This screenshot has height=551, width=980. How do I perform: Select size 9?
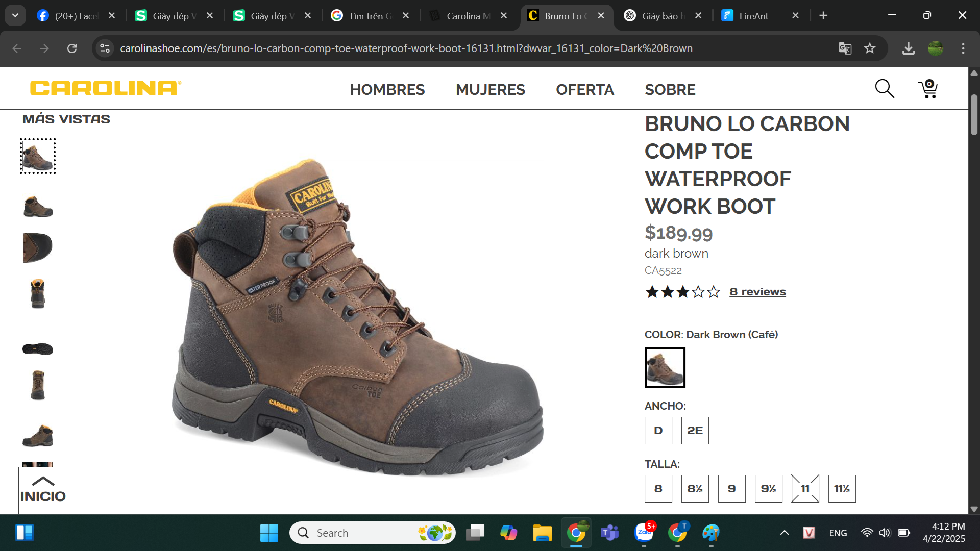(732, 489)
